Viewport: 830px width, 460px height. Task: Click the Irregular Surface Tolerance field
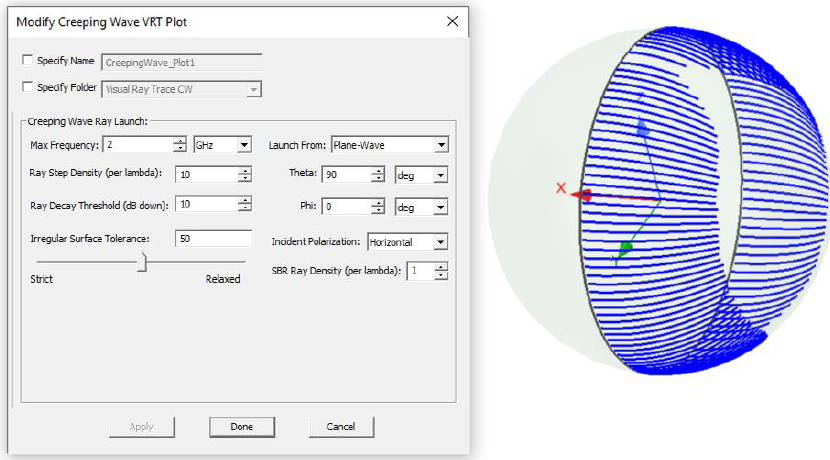click(x=214, y=239)
